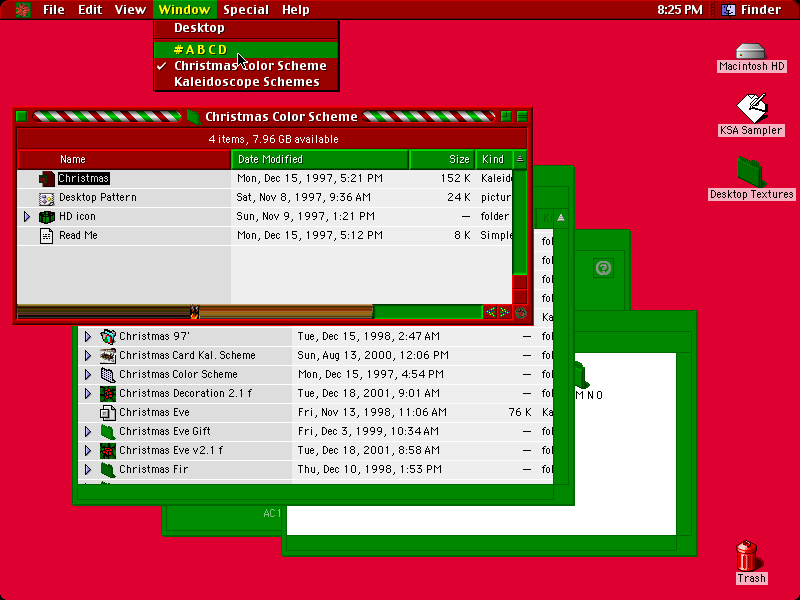Screen dimensions: 800x600
Task: Sort by Name column header
Action: [x=124, y=159]
